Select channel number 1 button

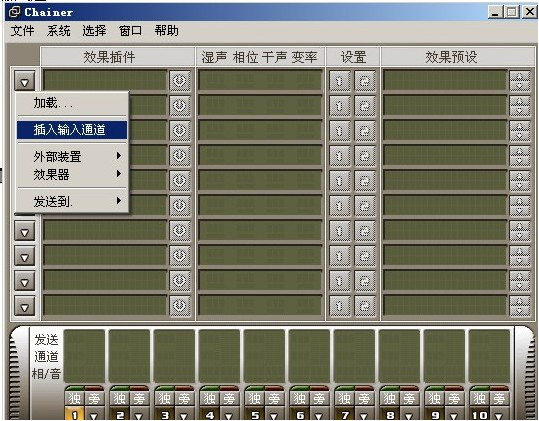pyautogui.click(x=75, y=414)
